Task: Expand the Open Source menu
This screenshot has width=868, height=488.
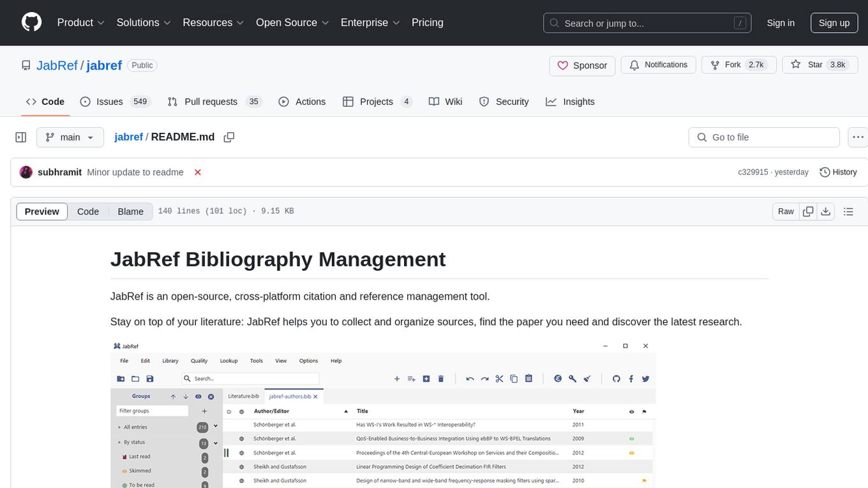Action: (292, 22)
